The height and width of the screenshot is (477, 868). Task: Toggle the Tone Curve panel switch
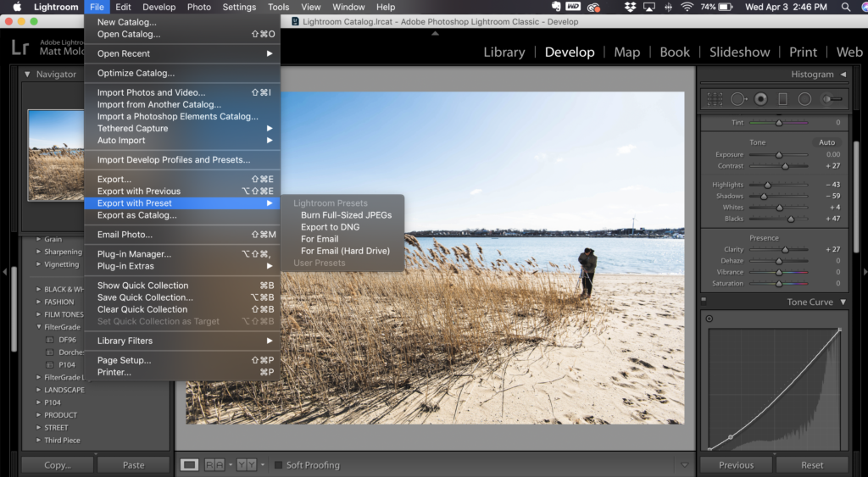[704, 302]
